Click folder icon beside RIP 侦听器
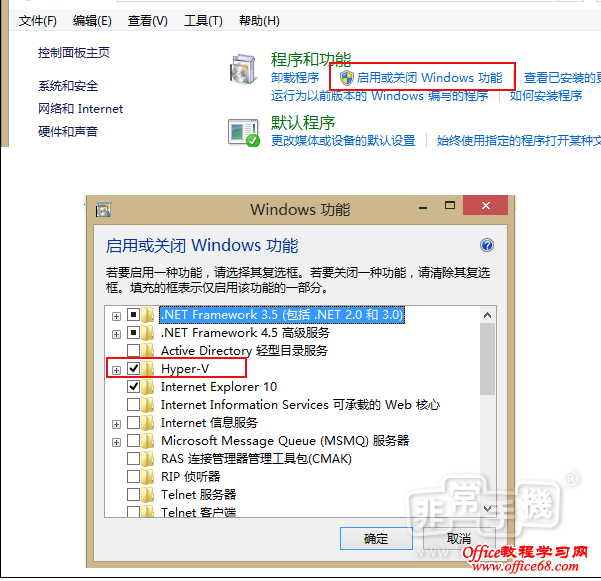The height and width of the screenshot is (581, 601). click(x=148, y=477)
